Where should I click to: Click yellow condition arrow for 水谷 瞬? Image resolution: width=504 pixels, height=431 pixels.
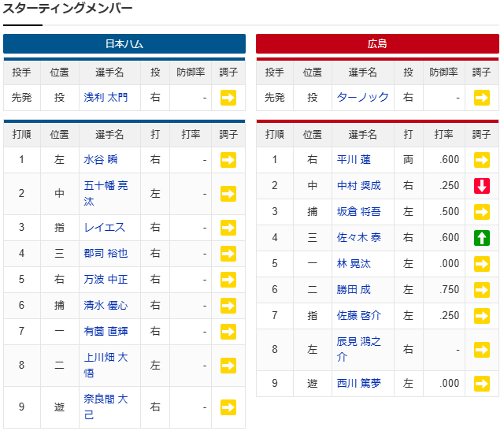[228, 160]
